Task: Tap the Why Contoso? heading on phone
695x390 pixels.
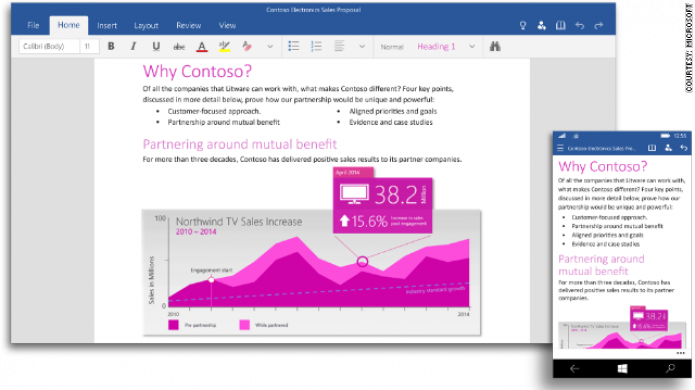Action: click(x=603, y=167)
